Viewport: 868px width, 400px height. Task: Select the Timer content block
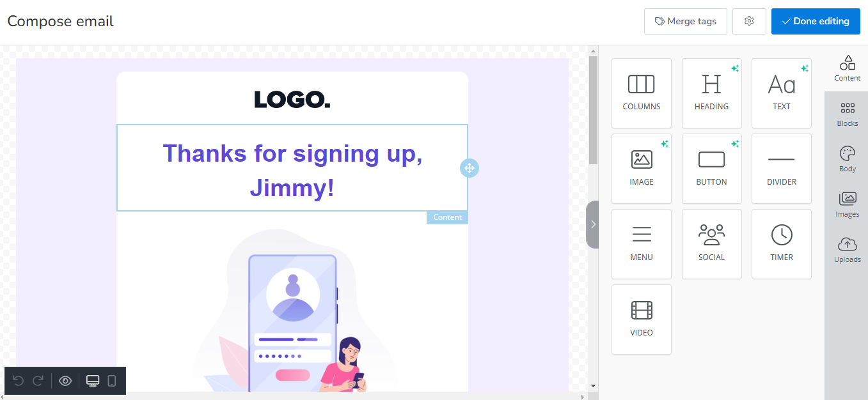coord(781,243)
